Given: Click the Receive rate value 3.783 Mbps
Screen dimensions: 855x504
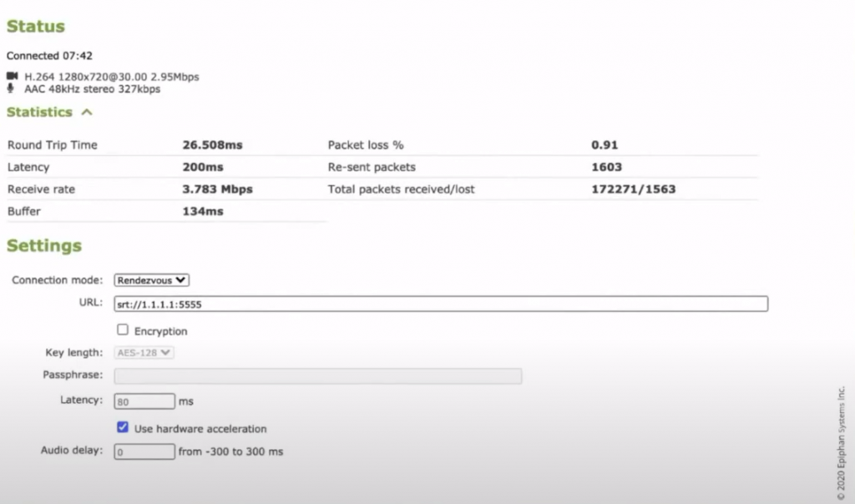Looking at the screenshot, I should pos(217,189).
